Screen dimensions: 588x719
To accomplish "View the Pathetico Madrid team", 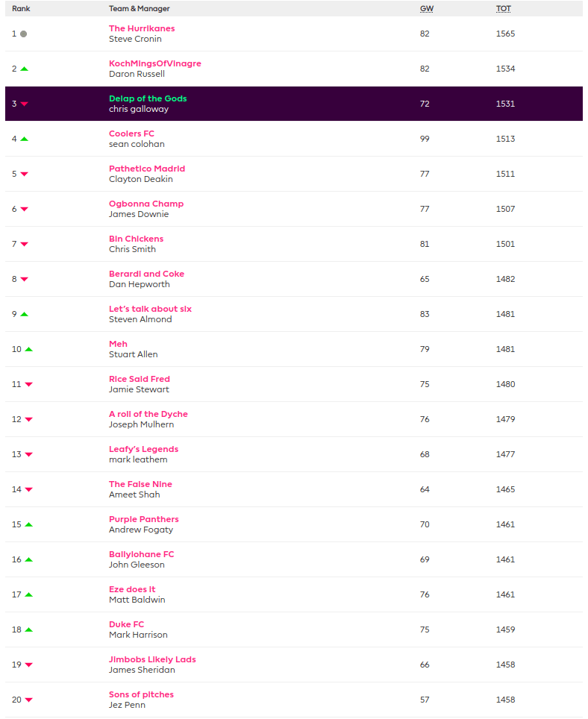I will point(147,169).
